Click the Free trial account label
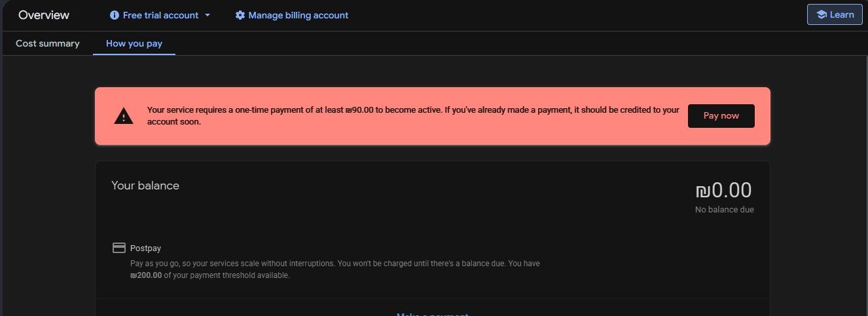This screenshot has height=316, width=868. [x=160, y=15]
